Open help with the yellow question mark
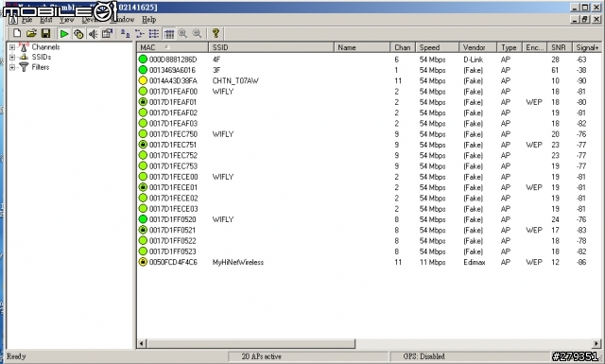The image size is (605, 364). (216, 34)
